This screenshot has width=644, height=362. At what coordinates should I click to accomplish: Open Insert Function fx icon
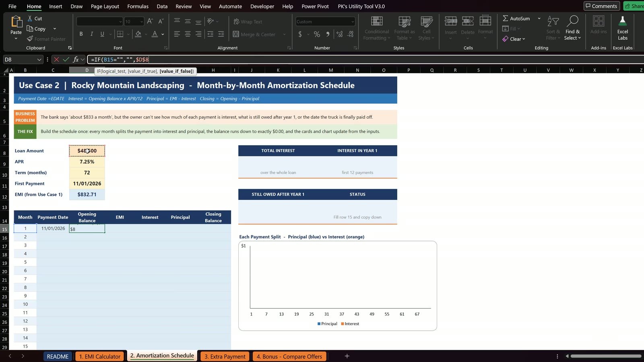(76, 60)
